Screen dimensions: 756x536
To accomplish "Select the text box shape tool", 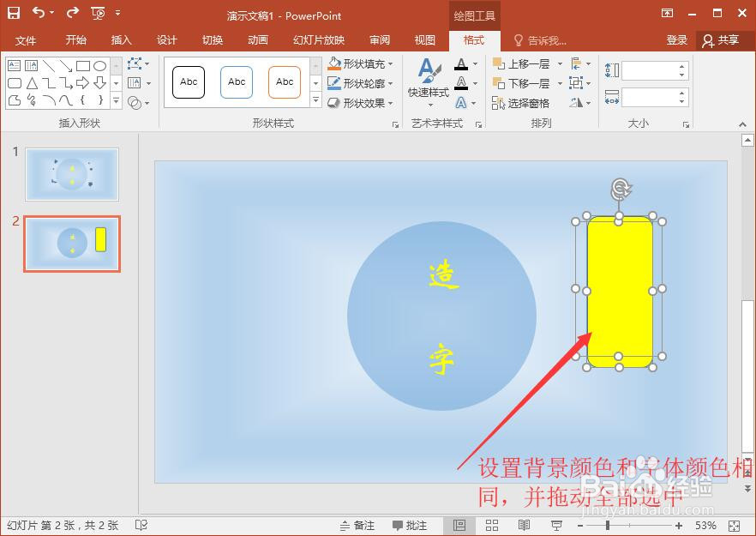I will [15, 65].
